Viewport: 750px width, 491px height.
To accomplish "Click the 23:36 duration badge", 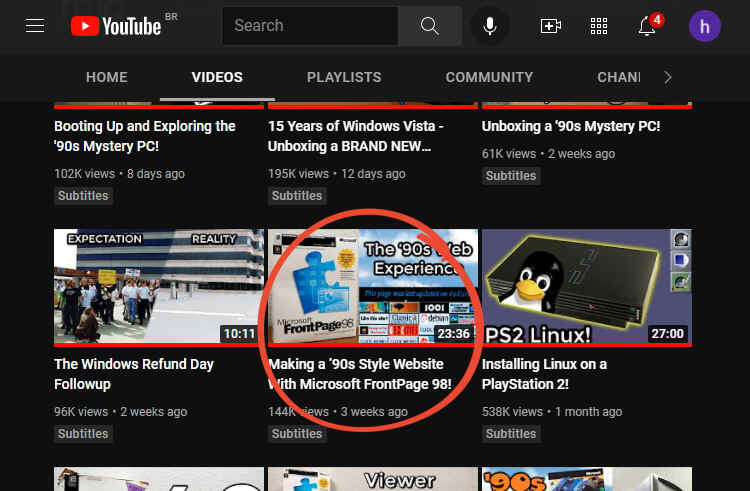I will [453, 333].
